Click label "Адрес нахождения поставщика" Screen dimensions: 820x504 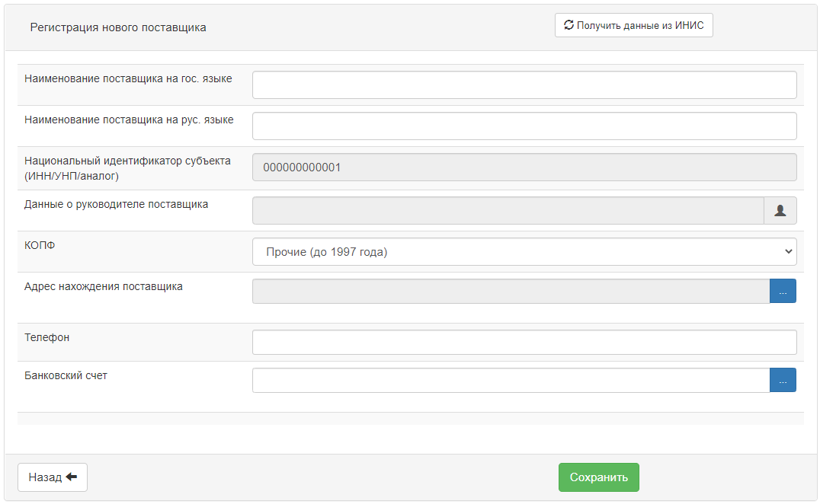(x=104, y=286)
